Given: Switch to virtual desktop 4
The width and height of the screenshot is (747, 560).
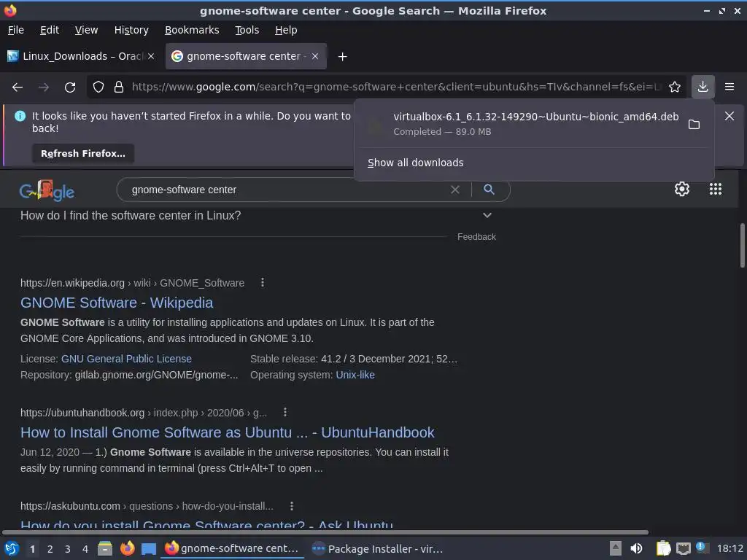Looking at the screenshot, I should click(85, 549).
